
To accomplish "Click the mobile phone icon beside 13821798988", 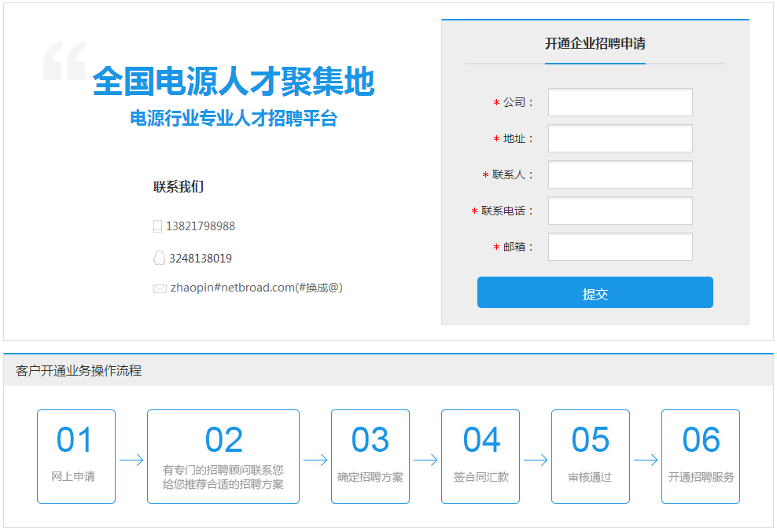I will (157, 226).
